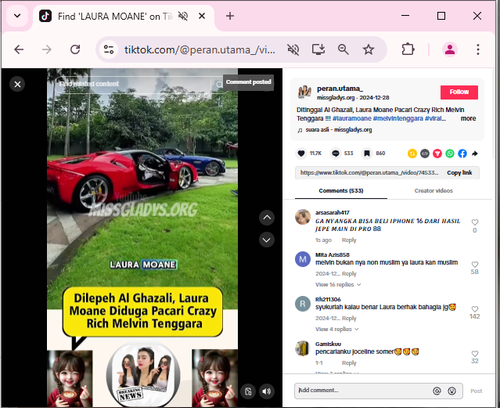Follow peran.utama_ account
This screenshot has width=500, height=408.
[x=459, y=92]
